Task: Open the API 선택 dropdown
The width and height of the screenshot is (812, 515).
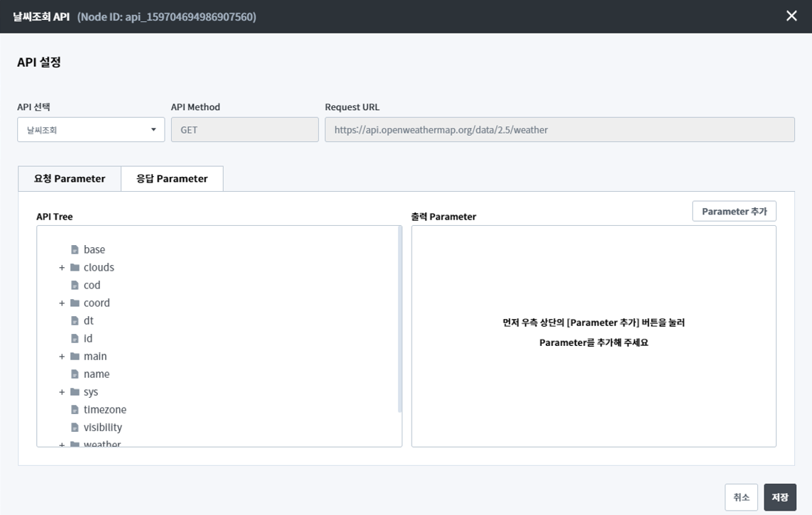Action: click(91, 130)
